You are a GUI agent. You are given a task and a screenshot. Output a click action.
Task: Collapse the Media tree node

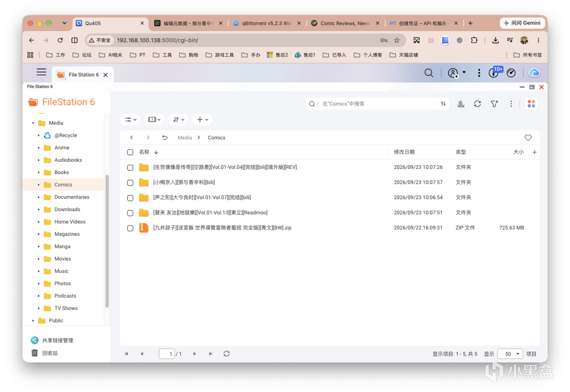33,123
